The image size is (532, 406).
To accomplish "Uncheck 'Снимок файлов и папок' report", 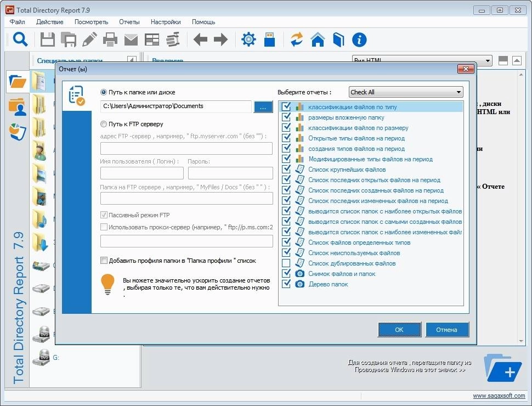I will pos(286,273).
